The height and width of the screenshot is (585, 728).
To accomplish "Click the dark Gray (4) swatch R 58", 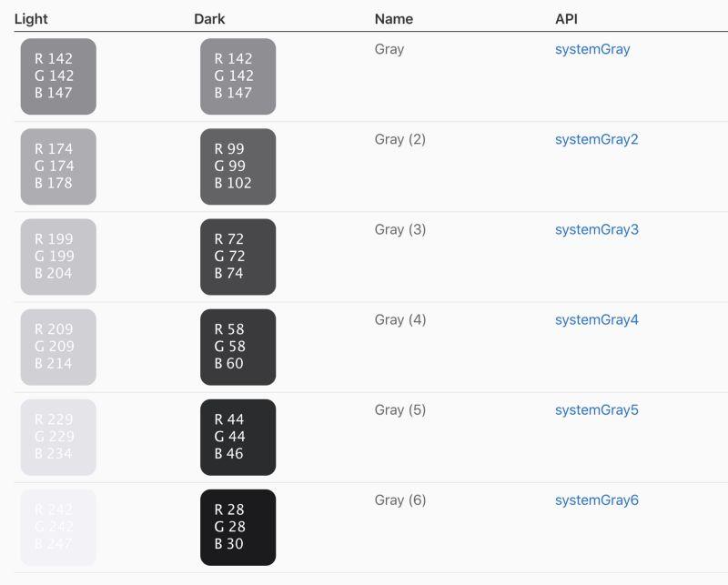I will click(x=238, y=347).
